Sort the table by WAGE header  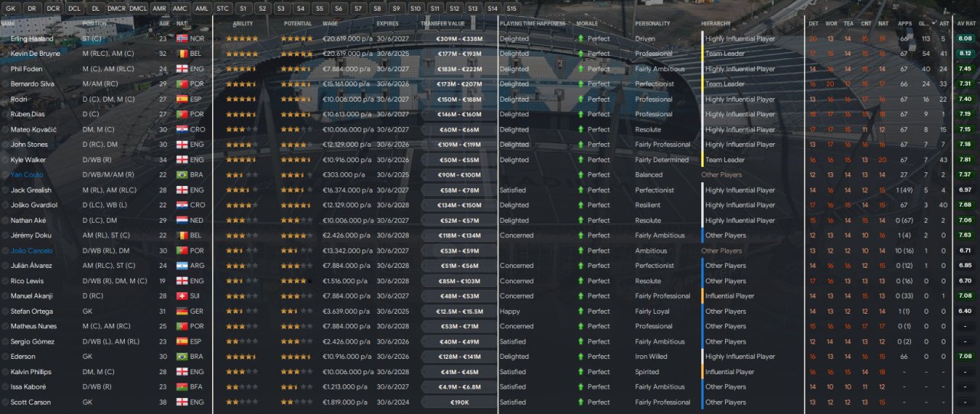coord(330,24)
